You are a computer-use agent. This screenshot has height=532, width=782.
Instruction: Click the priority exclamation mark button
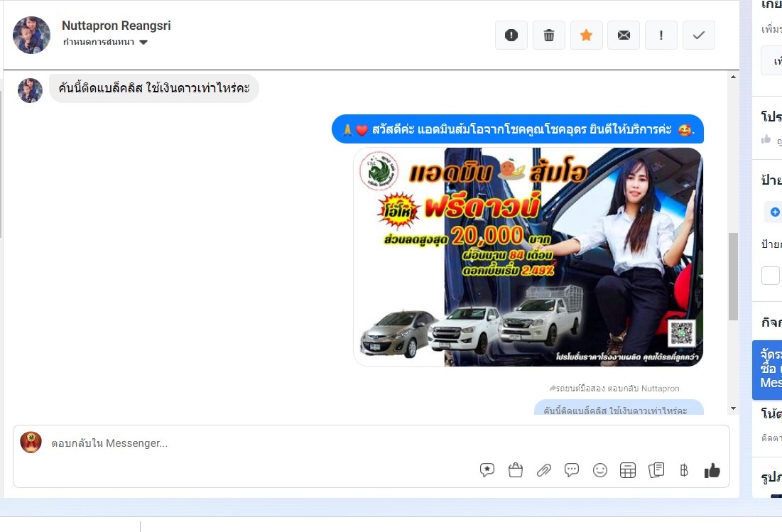click(x=661, y=36)
